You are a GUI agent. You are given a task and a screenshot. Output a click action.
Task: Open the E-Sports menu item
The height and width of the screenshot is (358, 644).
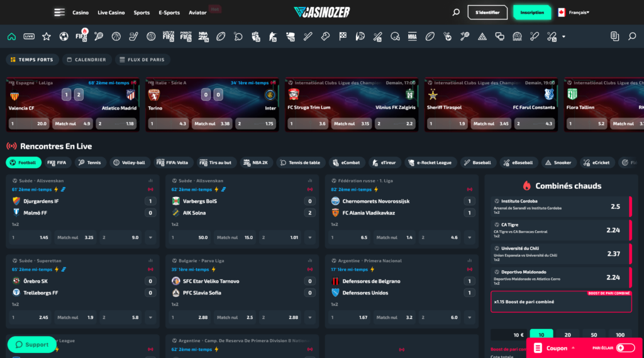click(169, 13)
